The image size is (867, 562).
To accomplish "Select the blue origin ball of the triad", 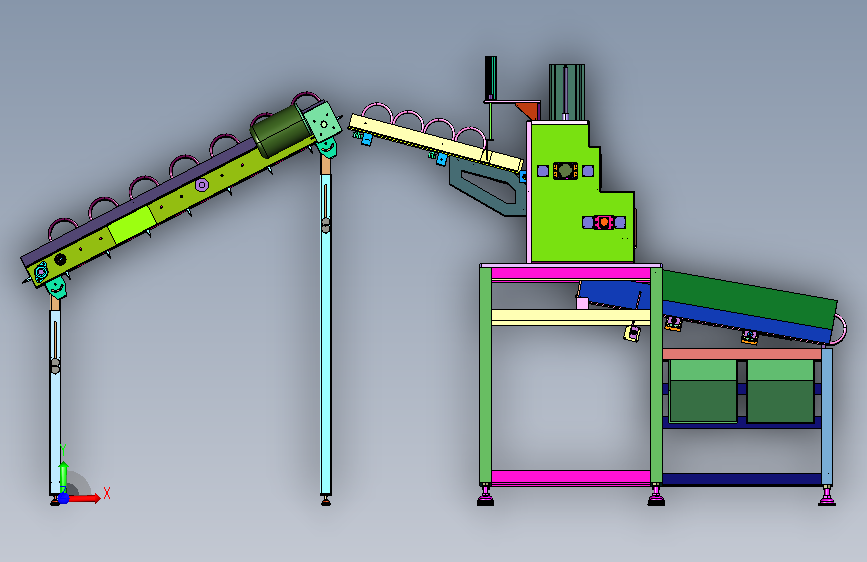I will (64, 498).
